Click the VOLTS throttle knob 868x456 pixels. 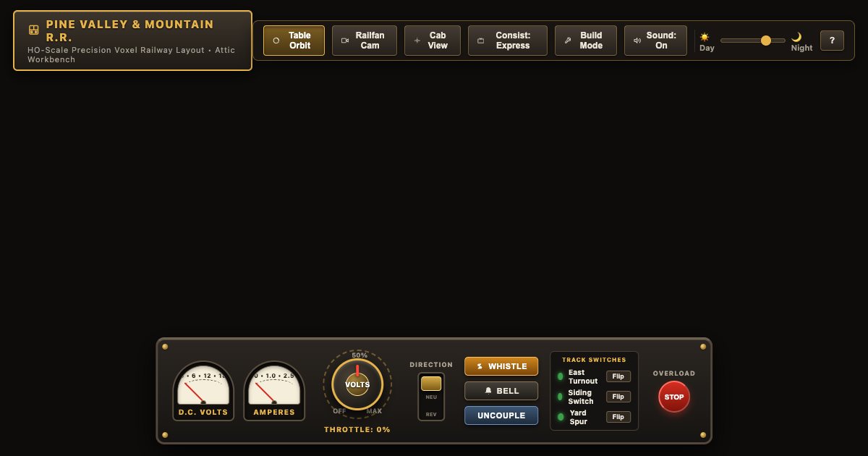(x=357, y=384)
